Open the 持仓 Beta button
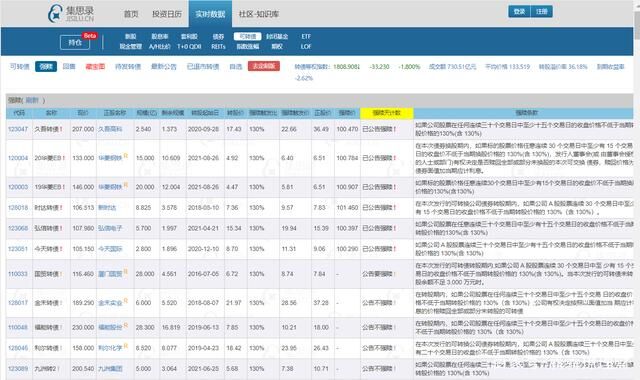 coord(75,42)
